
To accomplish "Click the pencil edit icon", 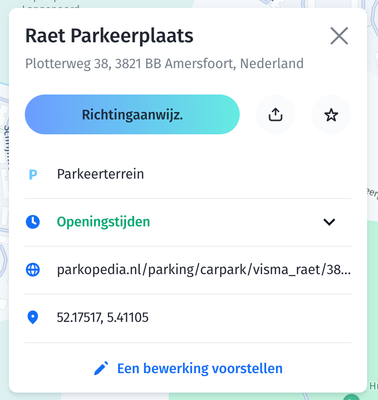I will 101,368.
